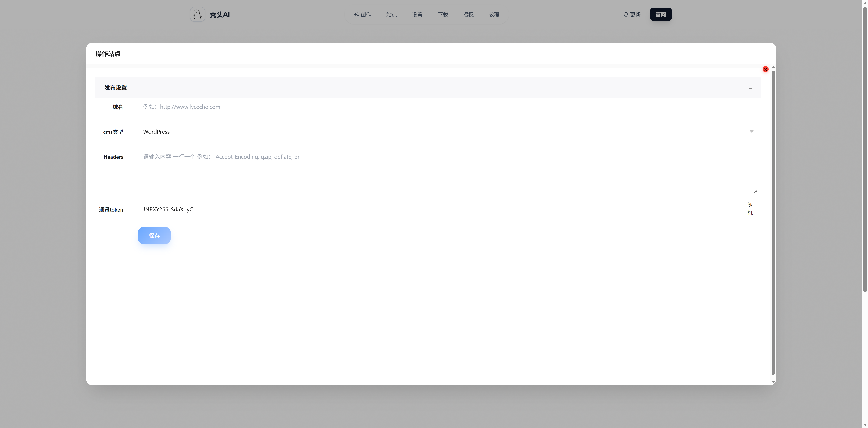Image resolution: width=868 pixels, height=428 pixels.
Task: Click the 随机 token generator link
Action: 750,209
